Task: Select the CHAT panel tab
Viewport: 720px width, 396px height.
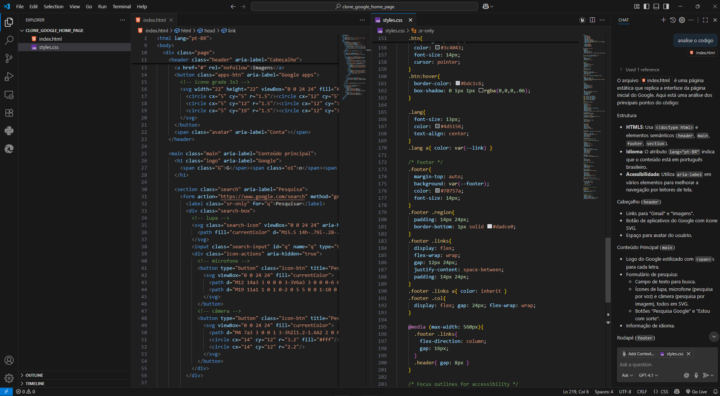Action: coord(623,20)
